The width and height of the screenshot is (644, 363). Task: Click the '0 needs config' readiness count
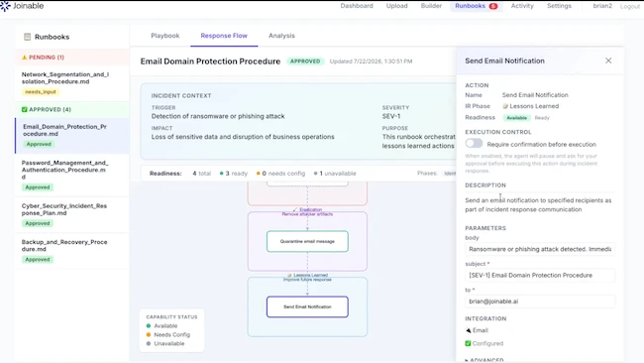(x=281, y=174)
